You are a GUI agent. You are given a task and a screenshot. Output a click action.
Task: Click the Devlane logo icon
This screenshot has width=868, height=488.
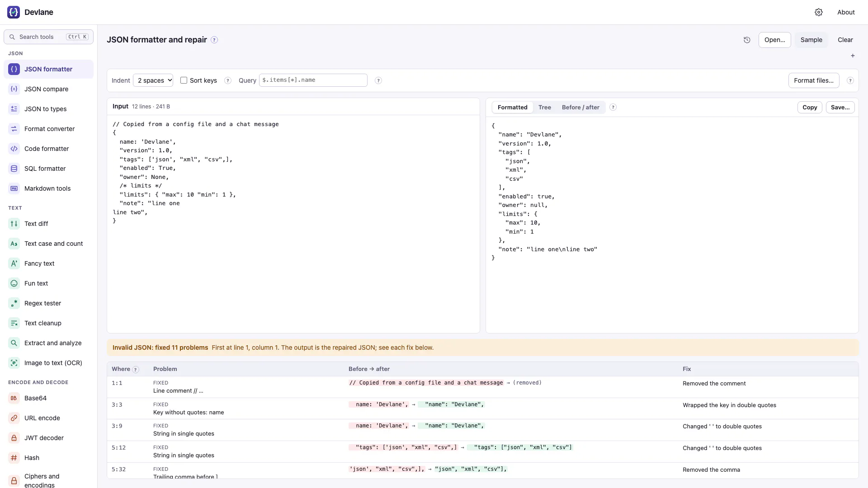pos(14,12)
